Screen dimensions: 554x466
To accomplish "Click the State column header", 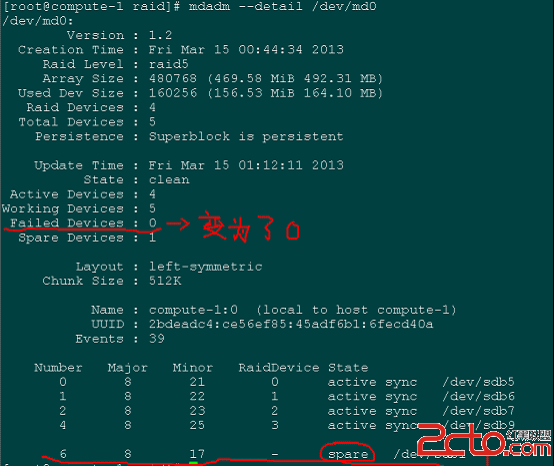I will (348, 367).
